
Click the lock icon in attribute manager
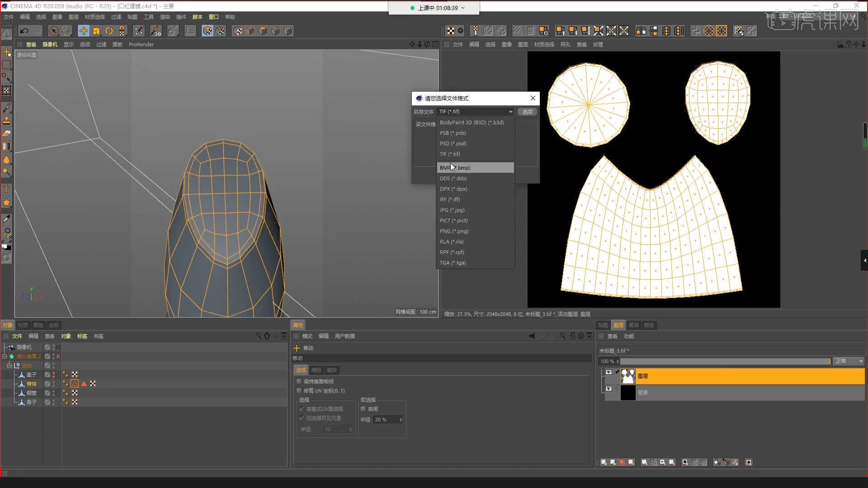[x=573, y=336]
